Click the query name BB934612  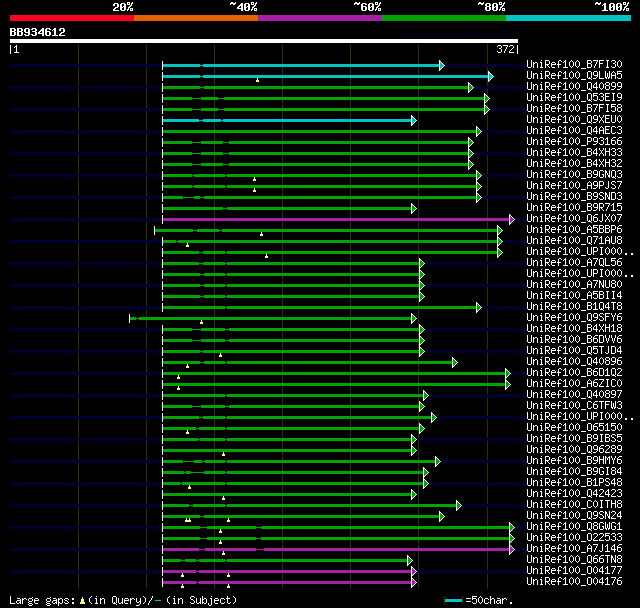click(38, 32)
